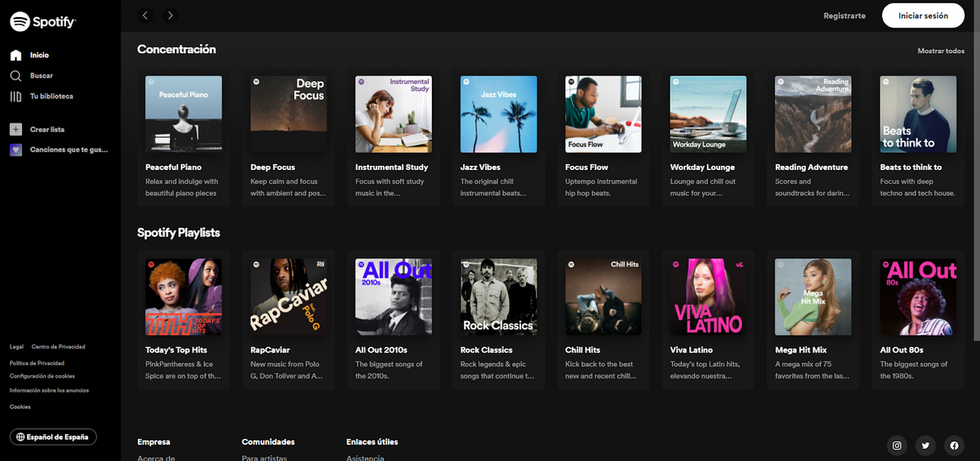Click the Comunidades footer heading
This screenshot has height=461, width=980.
(268, 442)
